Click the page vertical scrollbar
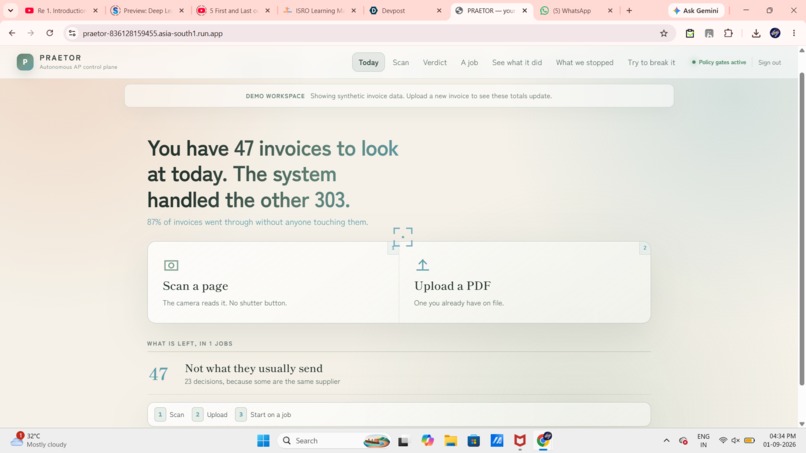The height and width of the screenshot is (453, 806). point(801,229)
